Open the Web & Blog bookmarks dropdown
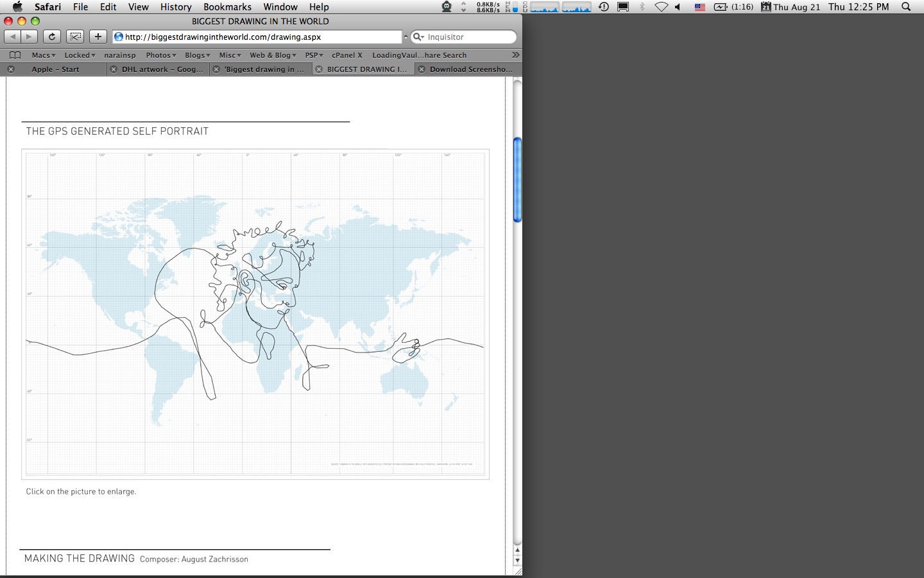Image resolution: width=924 pixels, height=578 pixels. (x=273, y=55)
